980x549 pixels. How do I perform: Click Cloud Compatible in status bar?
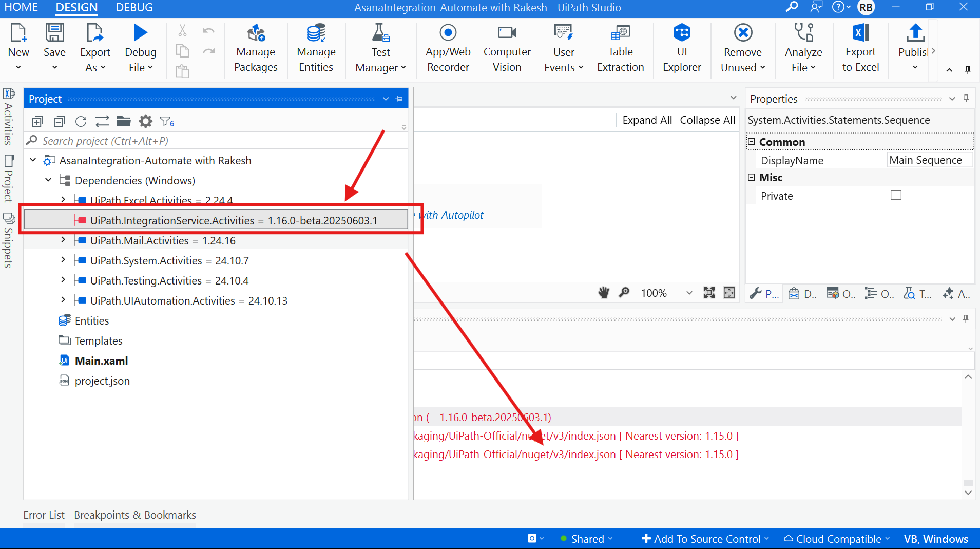point(837,539)
